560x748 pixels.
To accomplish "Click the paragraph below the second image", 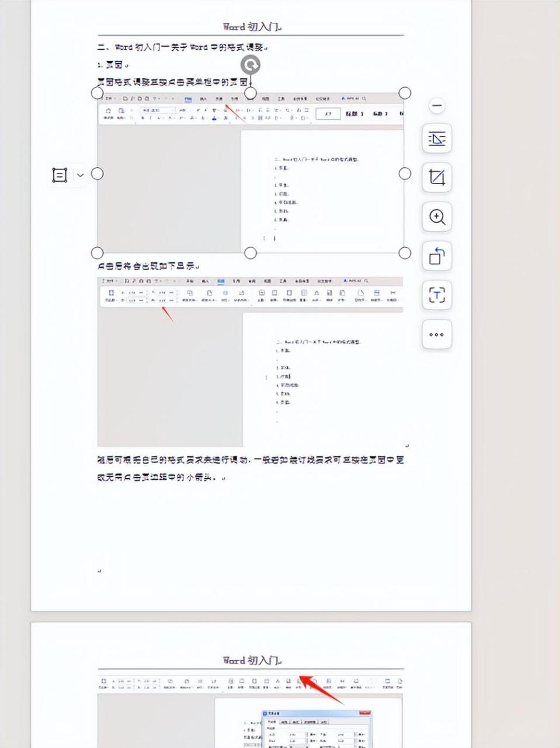I will click(251, 469).
